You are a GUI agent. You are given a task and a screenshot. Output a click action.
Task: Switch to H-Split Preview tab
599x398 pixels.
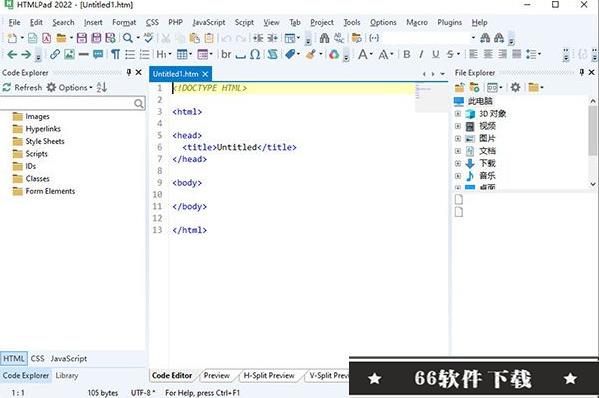[269, 375]
